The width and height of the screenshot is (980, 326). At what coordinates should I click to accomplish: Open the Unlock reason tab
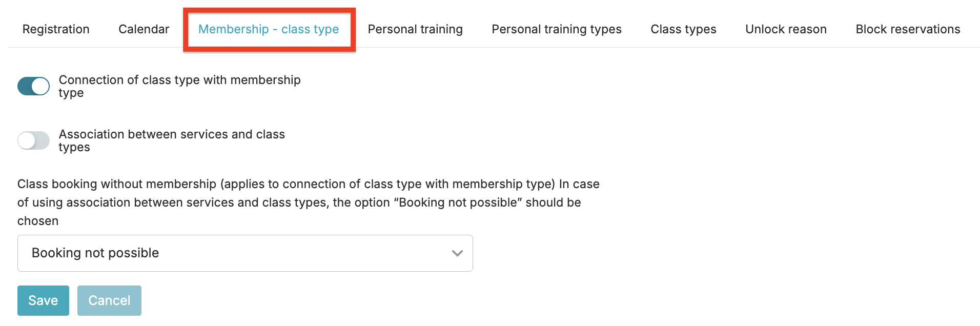click(x=786, y=29)
